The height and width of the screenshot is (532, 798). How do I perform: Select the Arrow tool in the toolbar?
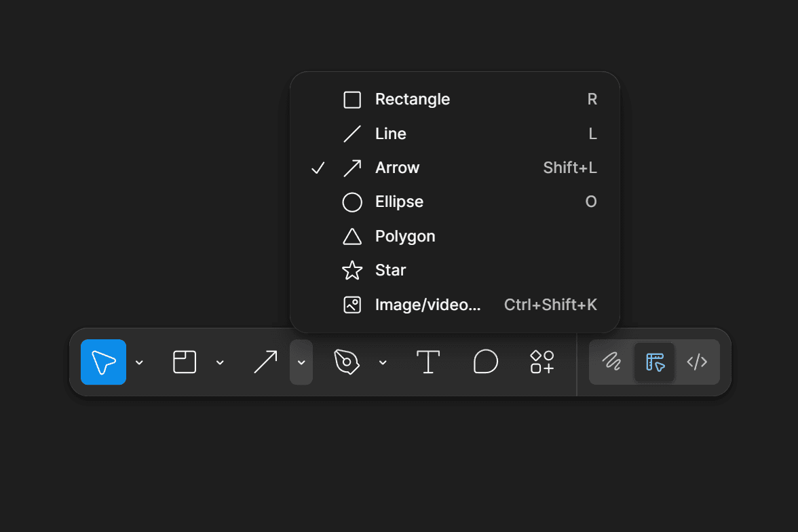tap(265, 362)
